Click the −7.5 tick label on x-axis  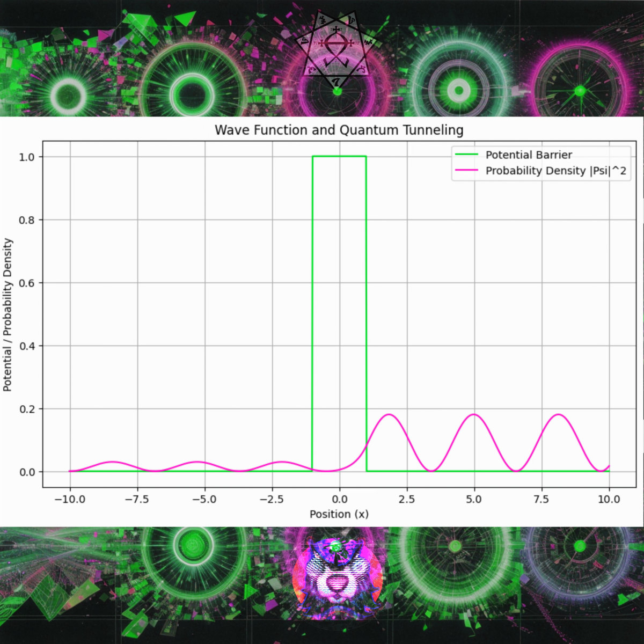coord(137,500)
